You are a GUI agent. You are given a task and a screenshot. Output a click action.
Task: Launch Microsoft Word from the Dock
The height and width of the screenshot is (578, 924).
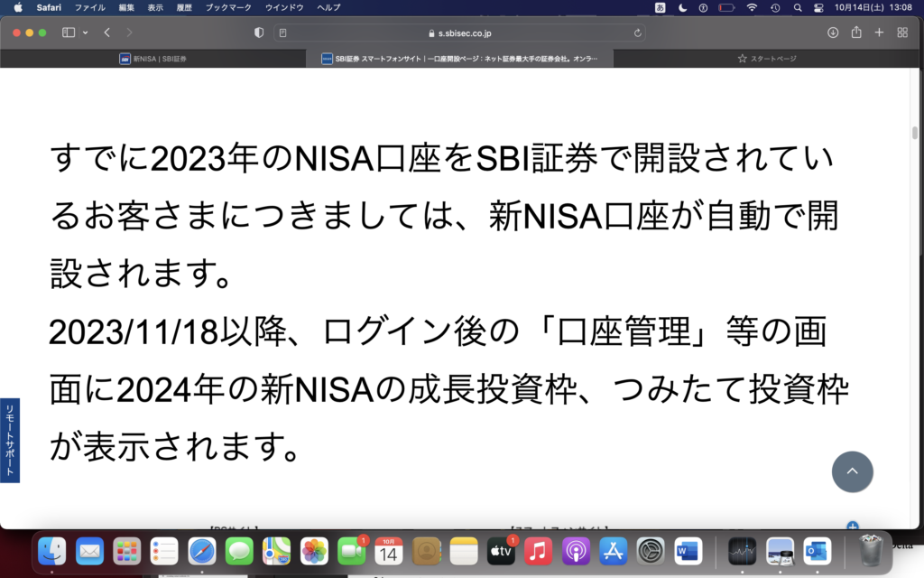(x=688, y=553)
